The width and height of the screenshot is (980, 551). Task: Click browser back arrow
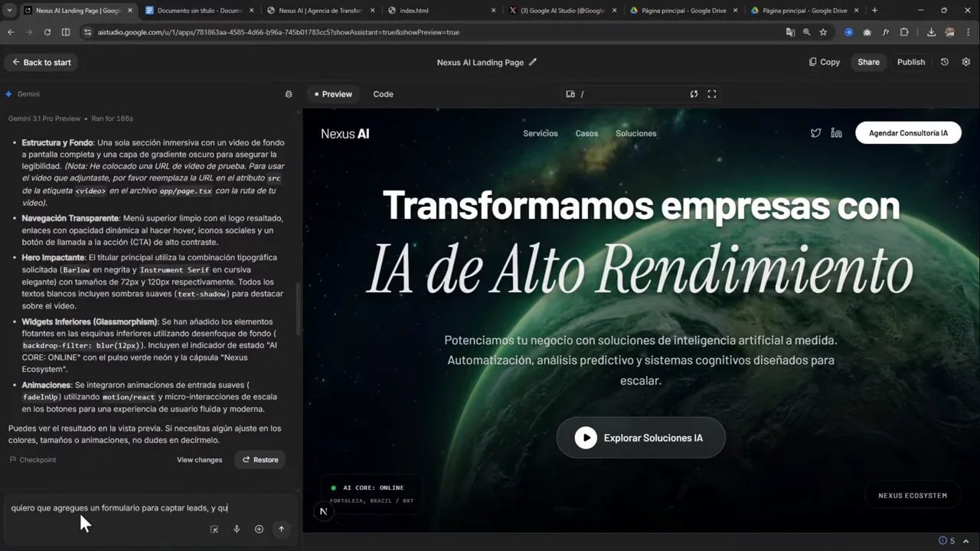point(11,32)
